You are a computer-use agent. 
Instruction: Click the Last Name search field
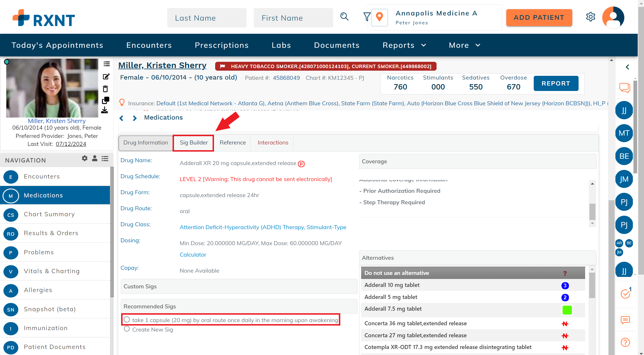[207, 18]
